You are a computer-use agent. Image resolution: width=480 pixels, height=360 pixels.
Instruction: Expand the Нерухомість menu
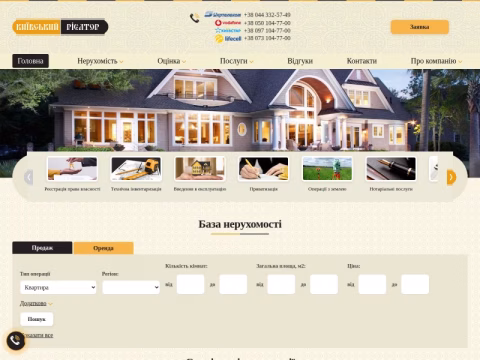pos(100,61)
